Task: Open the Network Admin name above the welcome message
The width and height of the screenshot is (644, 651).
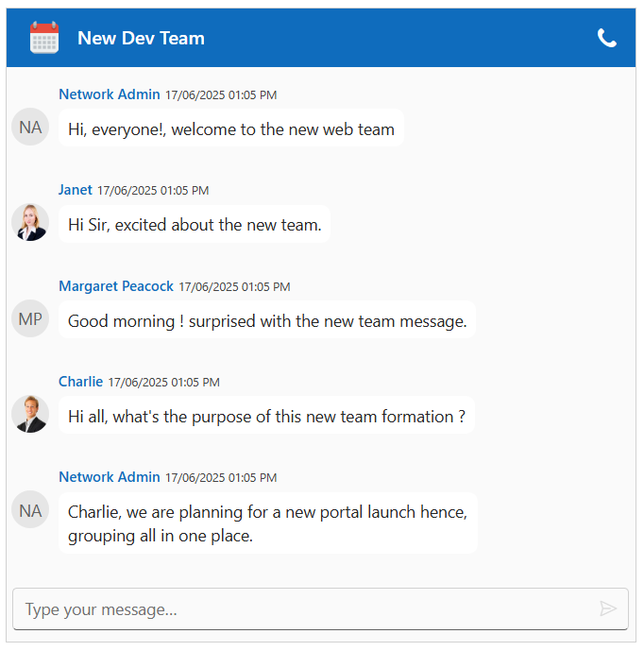Action: pos(110,94)
